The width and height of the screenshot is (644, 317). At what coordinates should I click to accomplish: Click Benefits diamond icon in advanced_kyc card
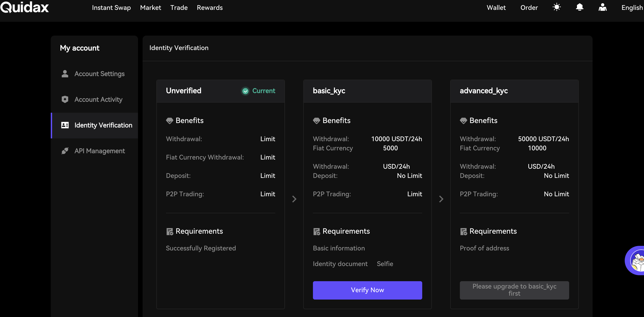(463, 121)
